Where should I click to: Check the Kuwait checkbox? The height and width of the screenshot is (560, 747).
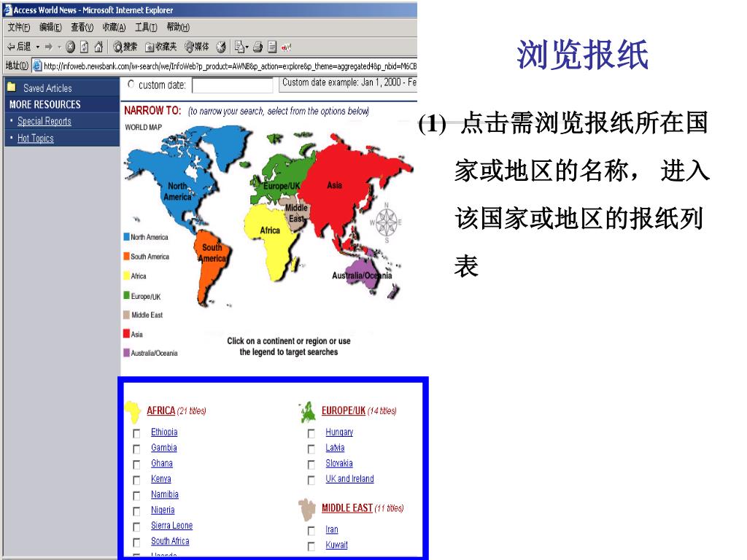(311, 546)
